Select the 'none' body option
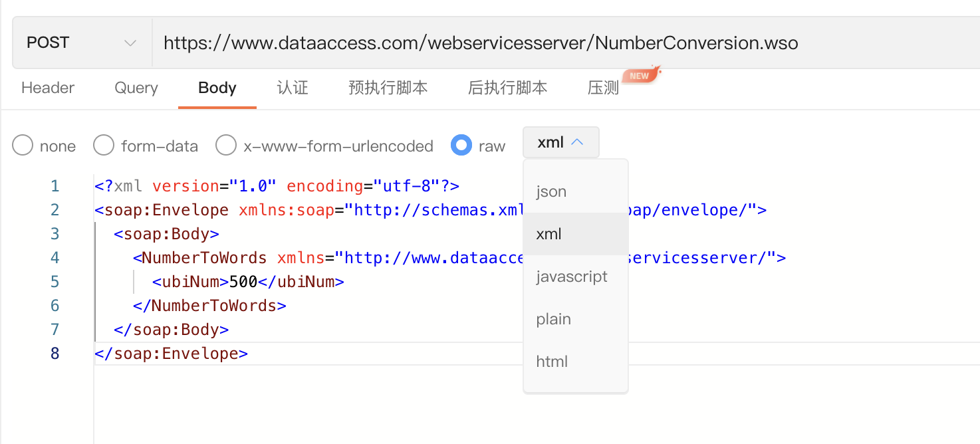This screenshot has width=980, height=444. (22, 145)
